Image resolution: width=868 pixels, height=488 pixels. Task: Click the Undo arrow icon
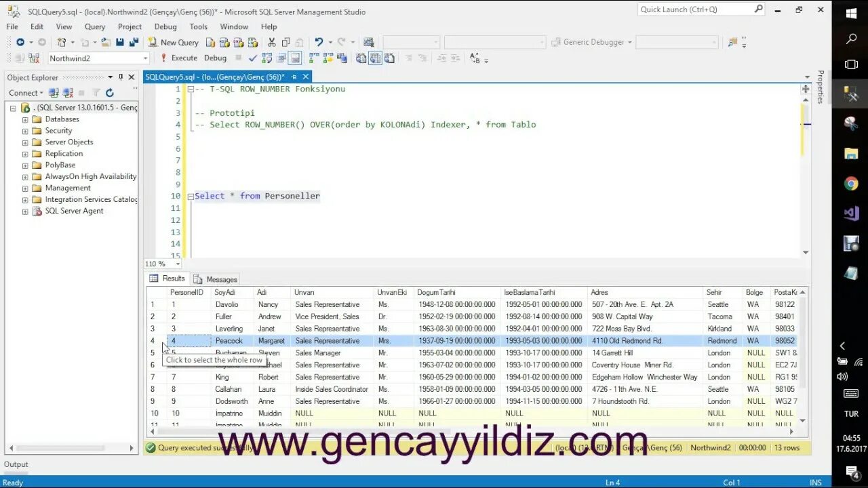coord(318,42)
